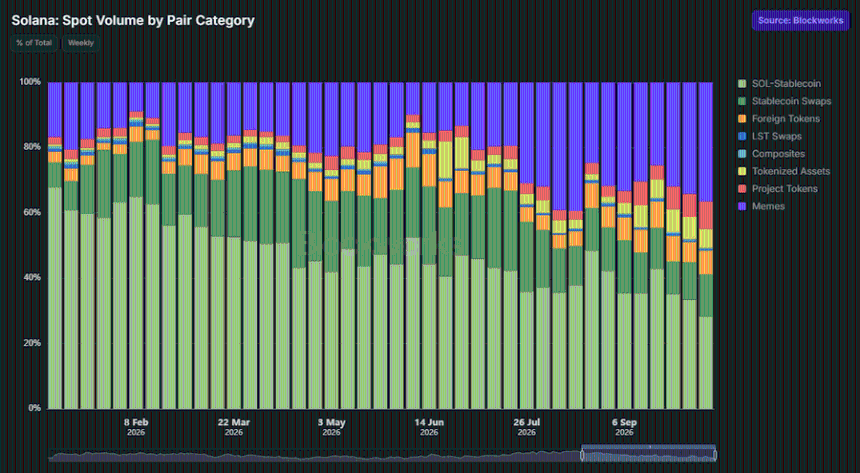Select the % of Total chip
860x473 pixels.
34,43
